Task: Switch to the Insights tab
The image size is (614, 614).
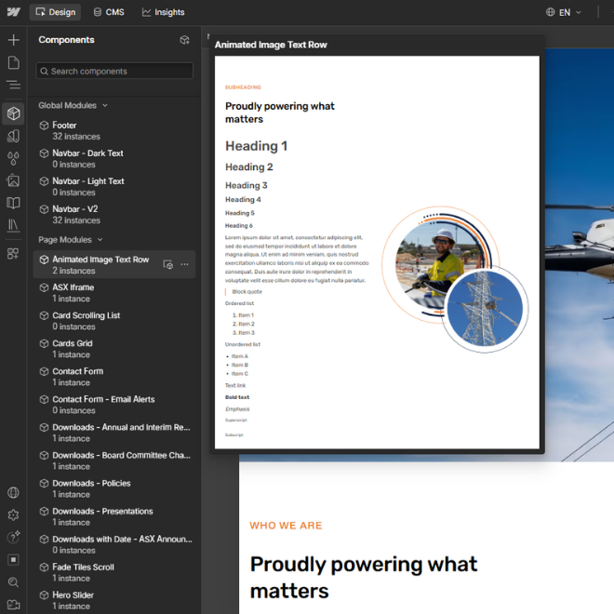Action: tap(163, 12)
